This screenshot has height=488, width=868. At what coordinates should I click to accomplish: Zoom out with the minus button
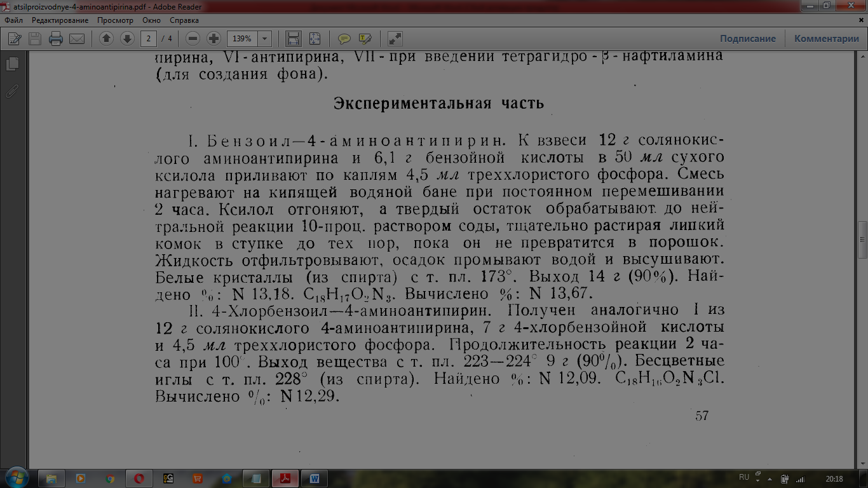[193, 39]
